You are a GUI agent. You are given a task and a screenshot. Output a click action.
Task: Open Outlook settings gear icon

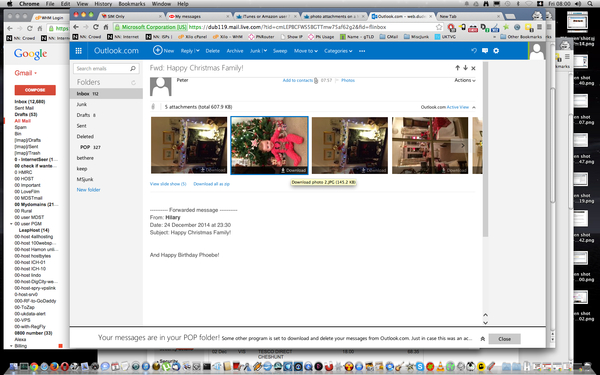[496, 51]
